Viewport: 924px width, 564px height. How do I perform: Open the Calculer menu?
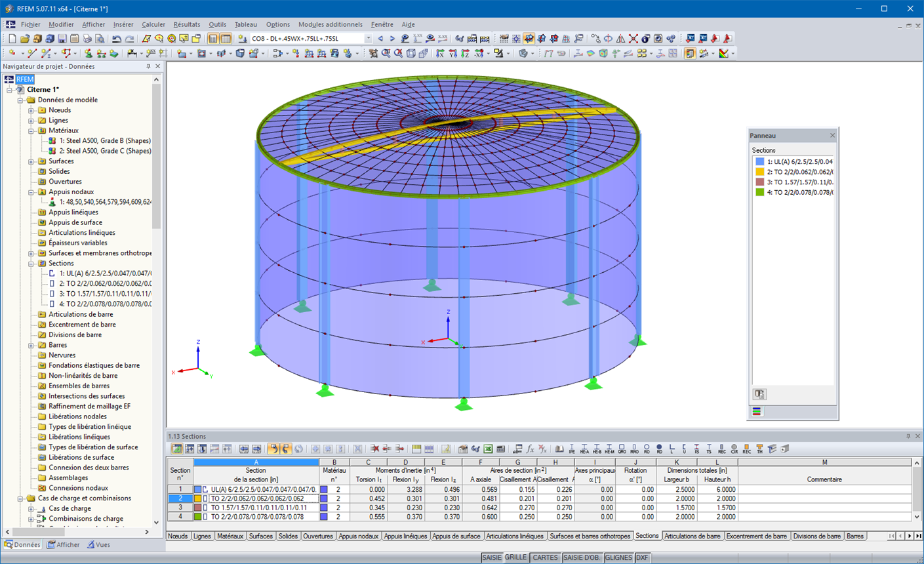coord(153,24)
